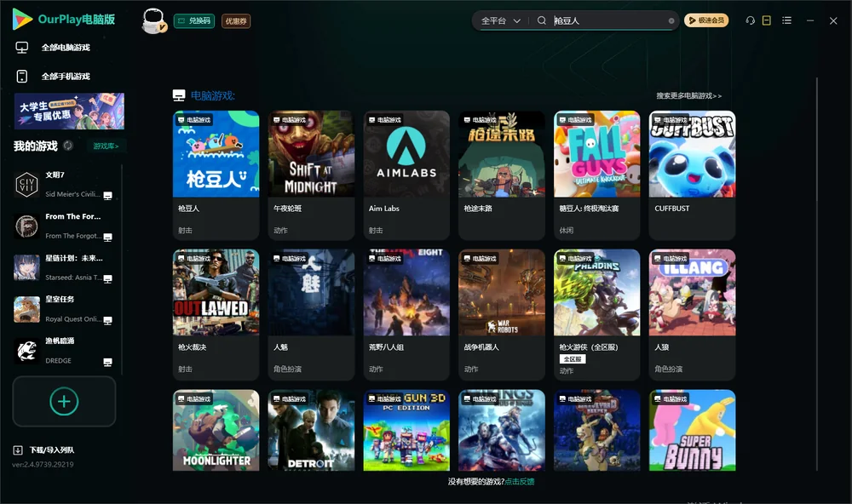Screen dimensions: 852x504
Task: Click the yellow mini-window mode icon
Action: [x=767, y=20]
